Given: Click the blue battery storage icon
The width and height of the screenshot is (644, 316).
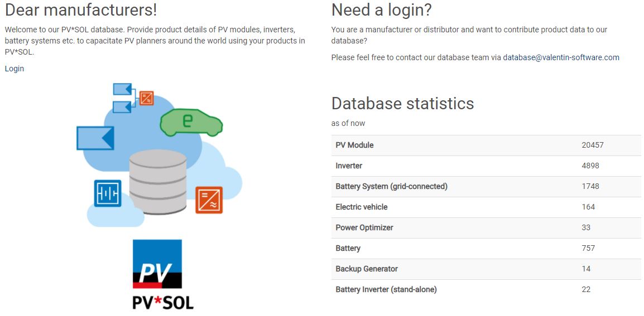Looking at the screenshot, I should [107, 193].
